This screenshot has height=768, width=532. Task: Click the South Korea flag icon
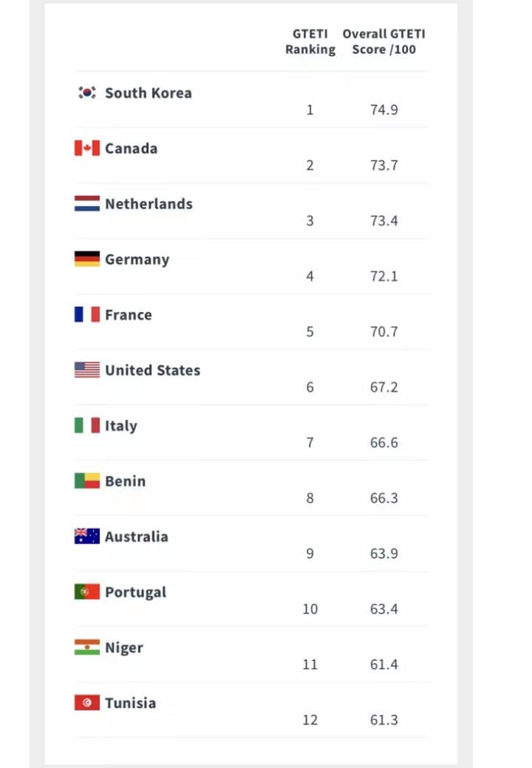click(x=87, y=93)
